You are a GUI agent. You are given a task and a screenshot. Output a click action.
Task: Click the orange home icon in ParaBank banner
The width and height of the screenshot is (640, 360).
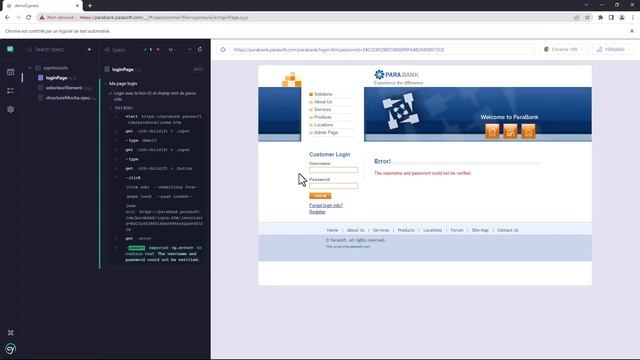click(492, 132)
